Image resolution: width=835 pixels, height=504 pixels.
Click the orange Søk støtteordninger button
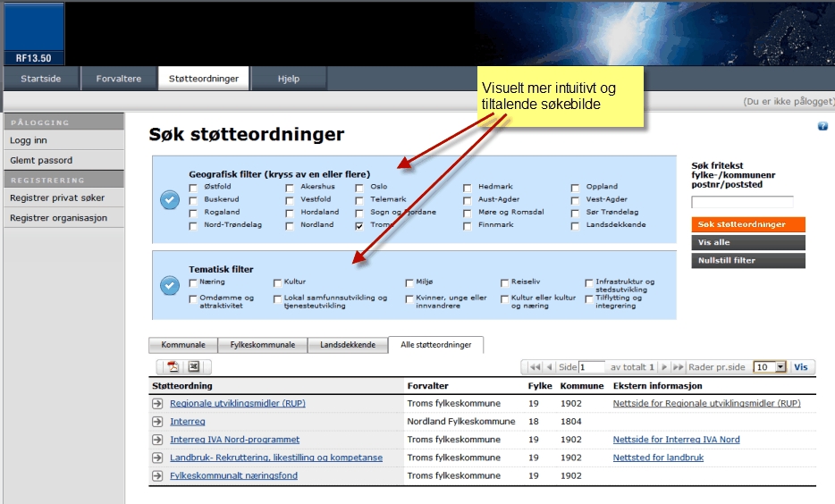[x=748, y=224]
